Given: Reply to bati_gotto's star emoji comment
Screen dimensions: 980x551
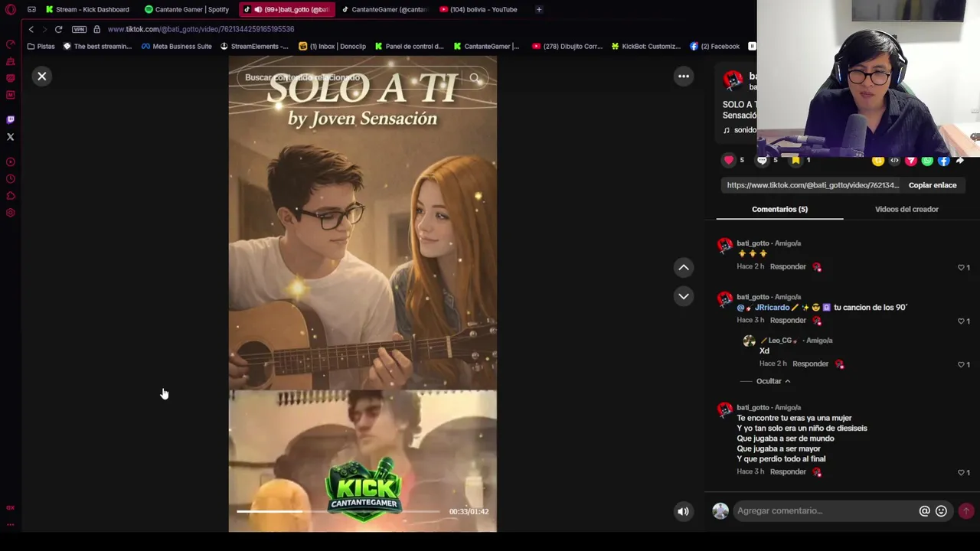Looking at the screenshot, I should [x=788, y=266].
